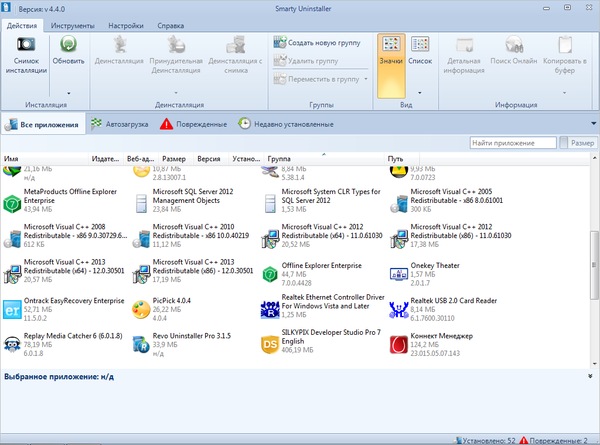Screen dimensions: 600x445
Task: Select the Onekey Theater application icon
Action: click(400, 273)
